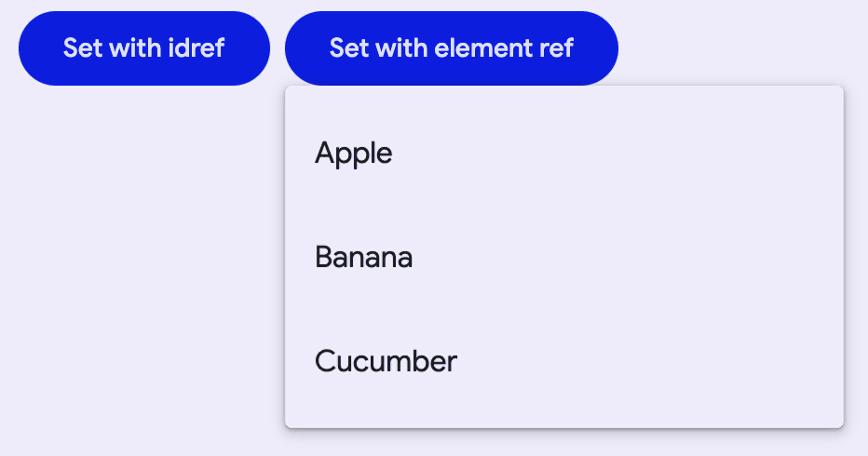Toggle the menu anchored by element ref
This screenshot has height=456, width=868.
451,48
